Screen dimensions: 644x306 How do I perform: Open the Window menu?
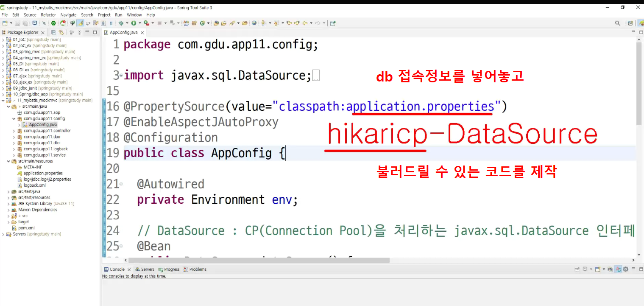point(134,15)
